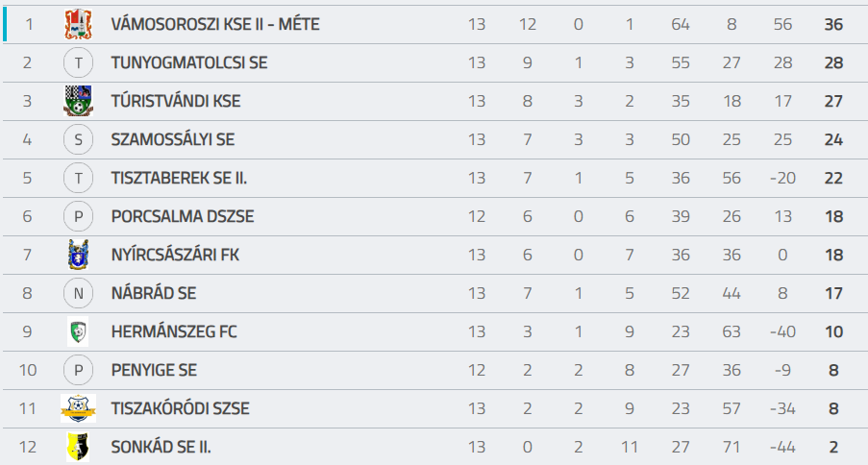
Task: Select the HERMÁNSZEG FC table row name
Action: pyautogui.click(x=174, y=331)
